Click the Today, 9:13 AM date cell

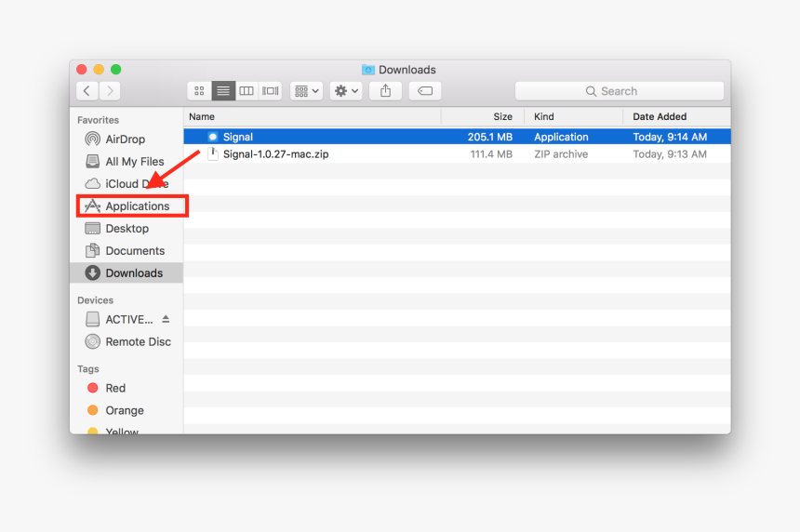tap(670, 154)
